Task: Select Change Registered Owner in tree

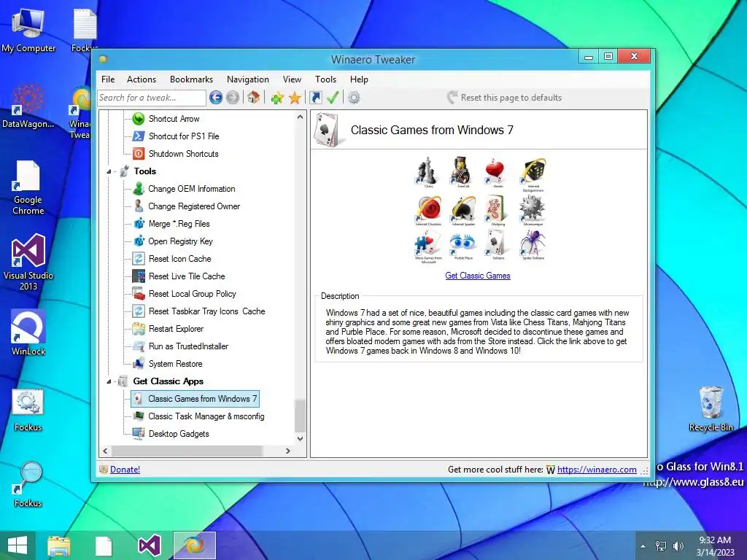Action: 194,206
